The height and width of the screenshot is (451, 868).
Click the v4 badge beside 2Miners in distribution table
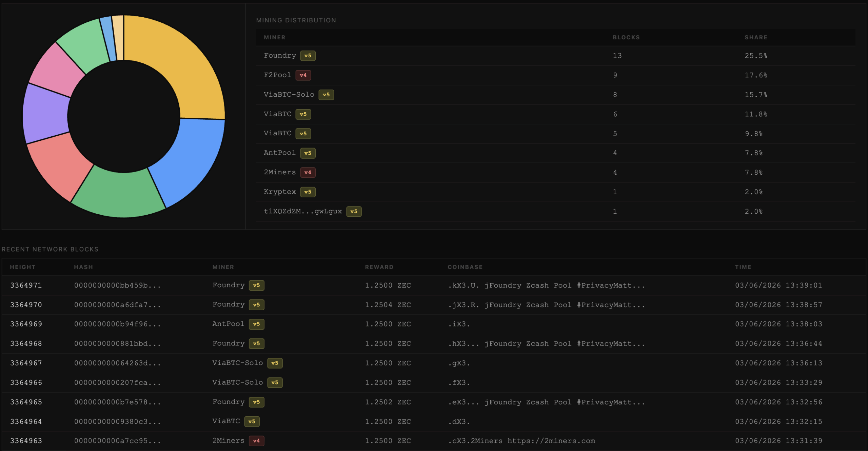coord(308,173)
